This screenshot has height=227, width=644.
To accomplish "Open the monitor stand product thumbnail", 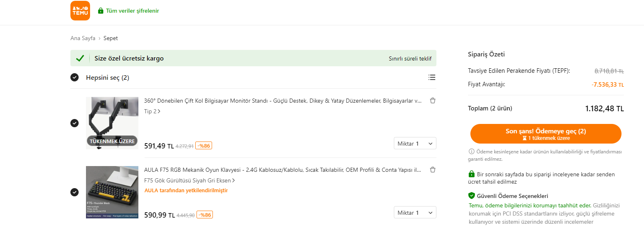I will 112,123.
